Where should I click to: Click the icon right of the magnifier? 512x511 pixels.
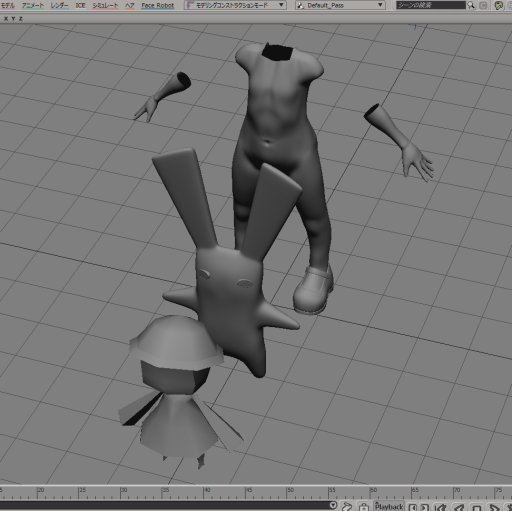tap(483, 5)
